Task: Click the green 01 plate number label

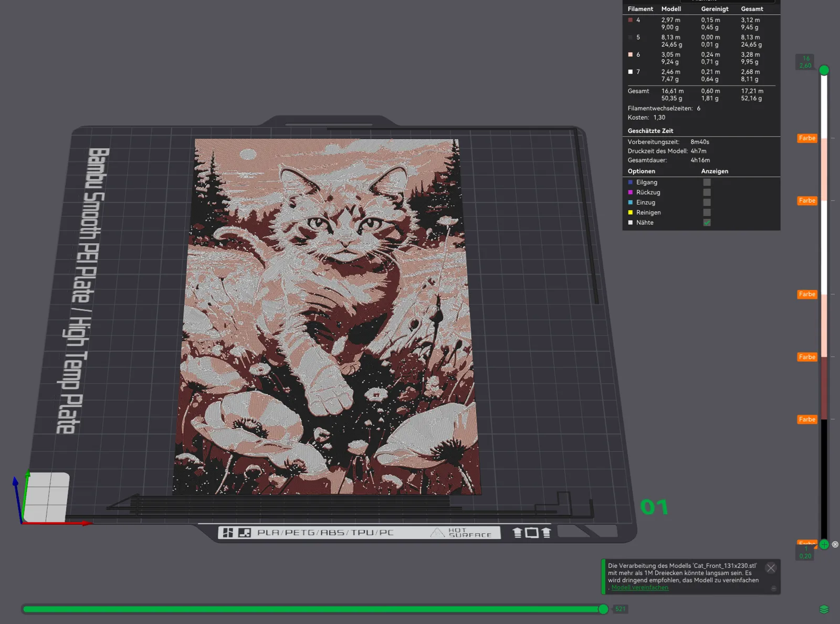Action: coord(654,507)
